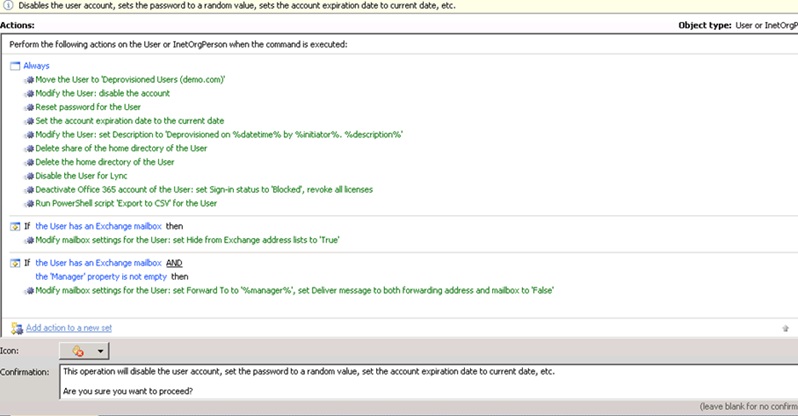
Task: Click the info icon in the yellow description bar
Action: click(x=8, y=6)
